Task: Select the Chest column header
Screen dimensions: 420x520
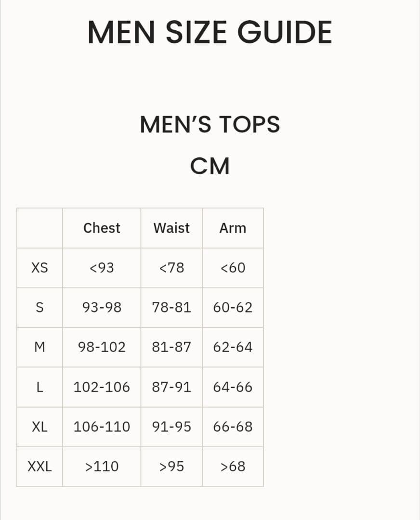Action: 102,228
